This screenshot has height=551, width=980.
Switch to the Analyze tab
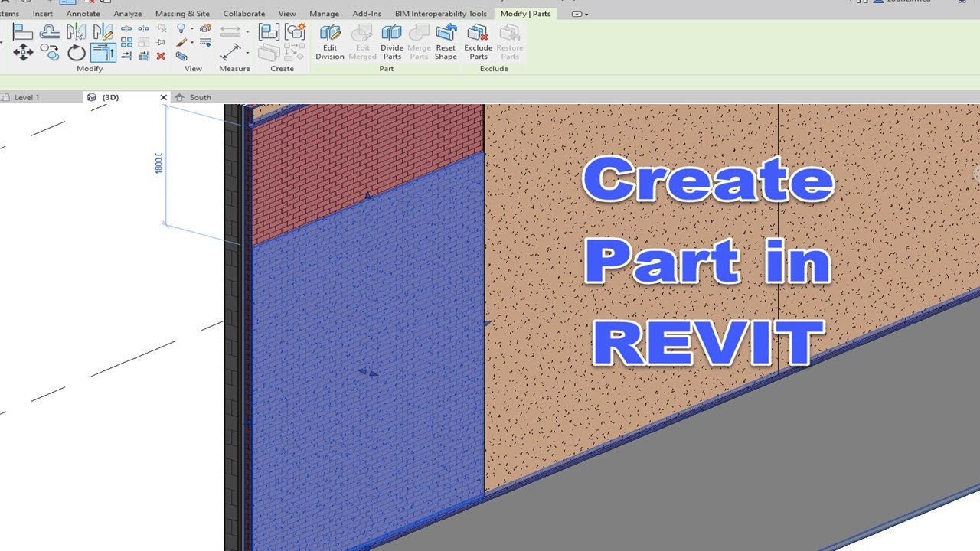(128, 14)
